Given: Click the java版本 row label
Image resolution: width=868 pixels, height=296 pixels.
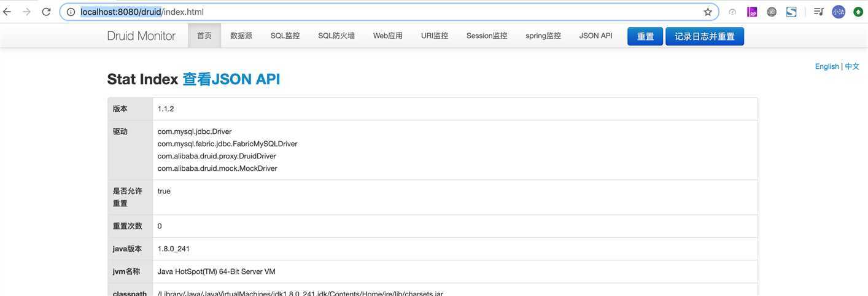Looking at the screenshot, I should [x=128, y=249].
